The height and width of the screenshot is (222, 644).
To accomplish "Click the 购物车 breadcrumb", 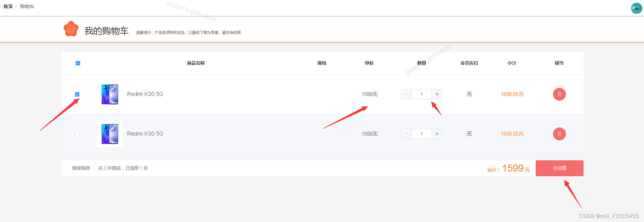I will click(x=27, y=6).
